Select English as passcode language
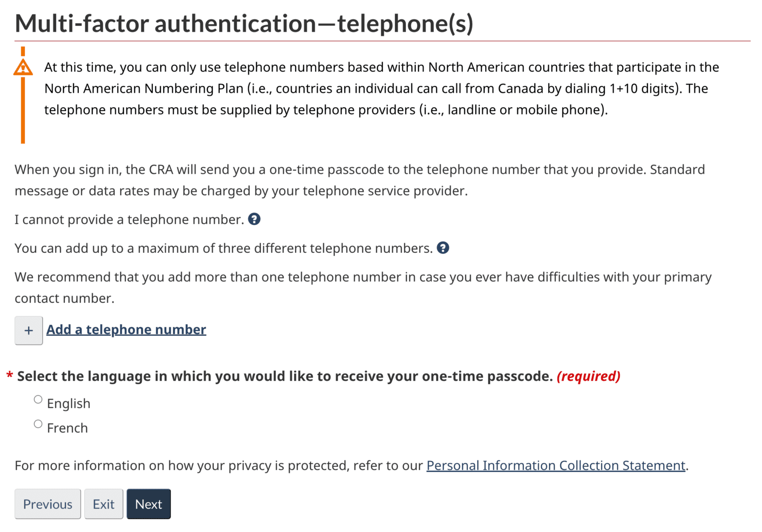This screenshot has width=762, height=532. [x=37, y=399]
